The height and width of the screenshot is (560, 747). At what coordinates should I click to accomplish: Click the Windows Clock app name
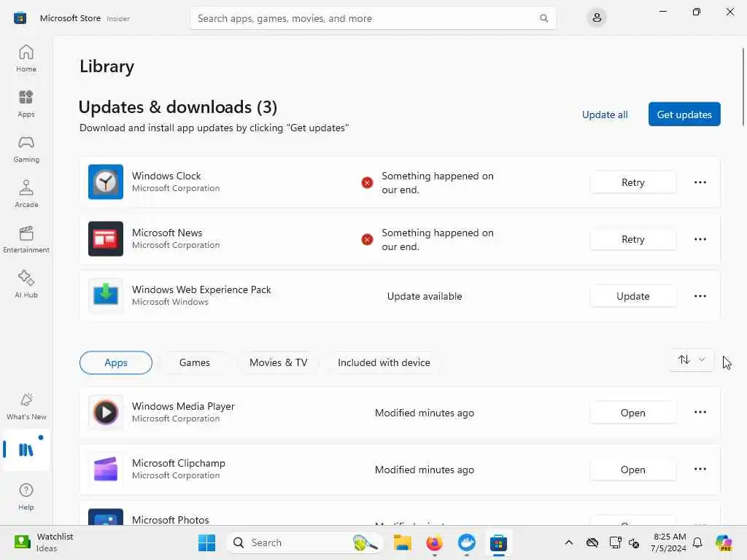[166, 176]
